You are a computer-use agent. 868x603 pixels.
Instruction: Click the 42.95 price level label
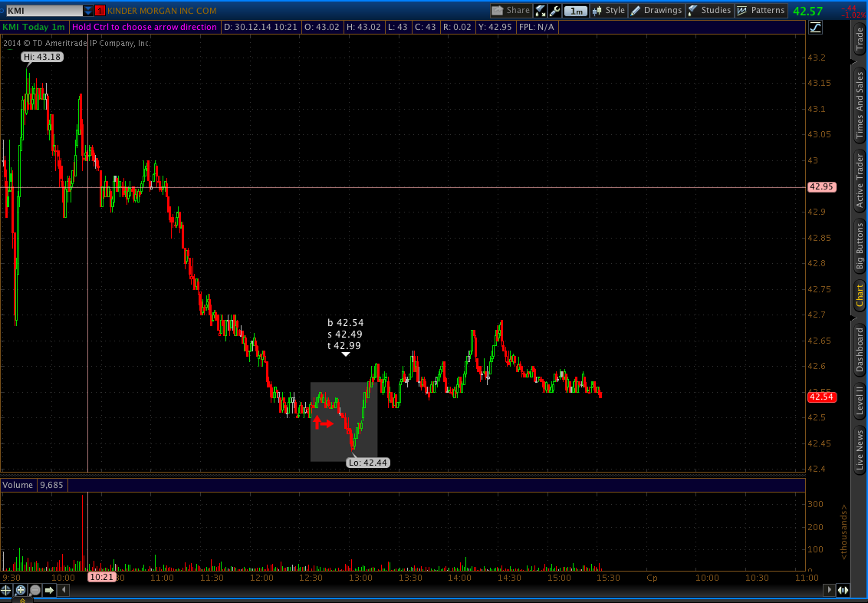click(x=821, y=187)
